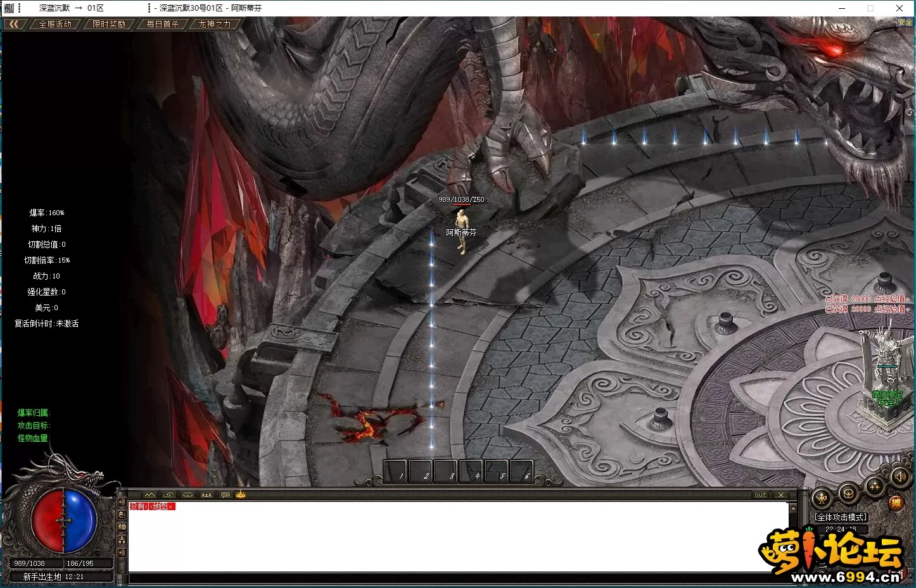
Task: Click the small group hierarchy icon beside chat
Action: pyautogui.click(x=122, y=540)
